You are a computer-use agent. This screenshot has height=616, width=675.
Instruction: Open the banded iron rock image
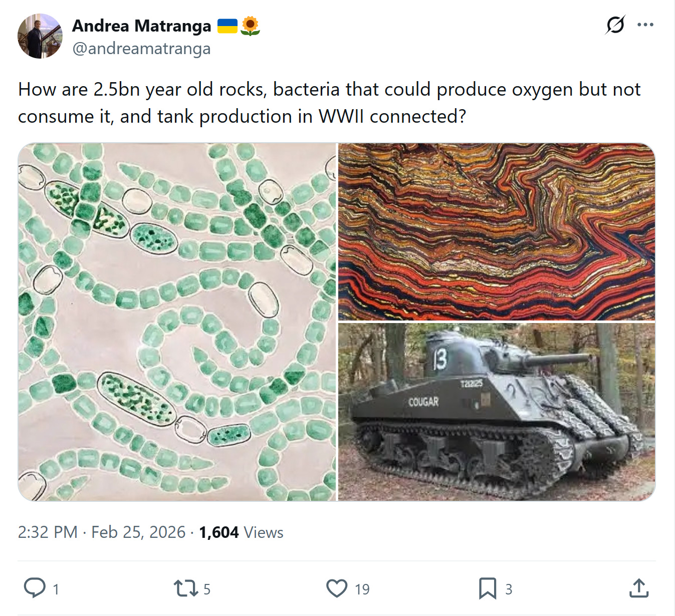pyautogui.click(x=497, y=232)
